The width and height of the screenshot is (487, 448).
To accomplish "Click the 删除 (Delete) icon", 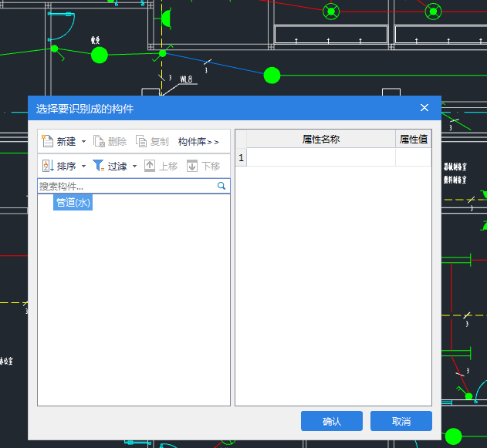I will pyautogui.click(x=99, y=142).
